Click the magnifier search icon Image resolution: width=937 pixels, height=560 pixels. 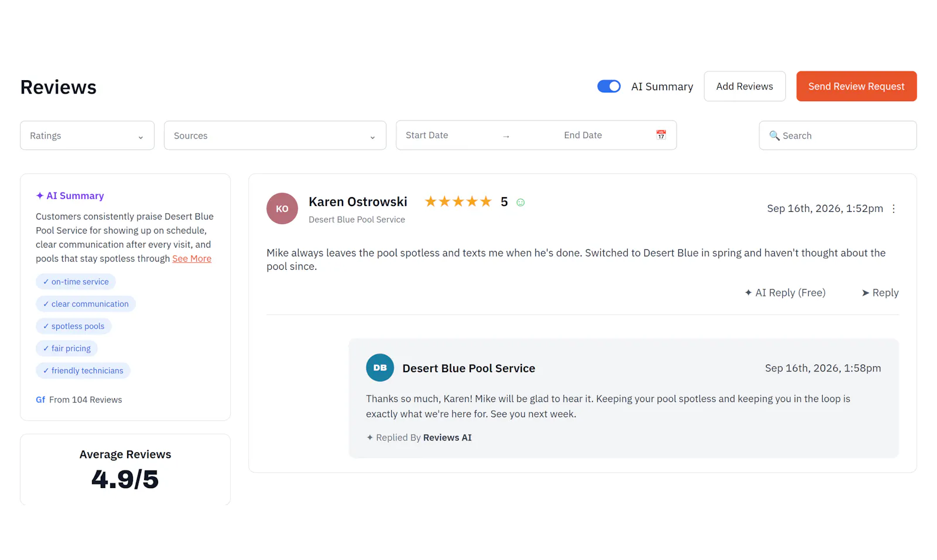(x=774, y=136)
